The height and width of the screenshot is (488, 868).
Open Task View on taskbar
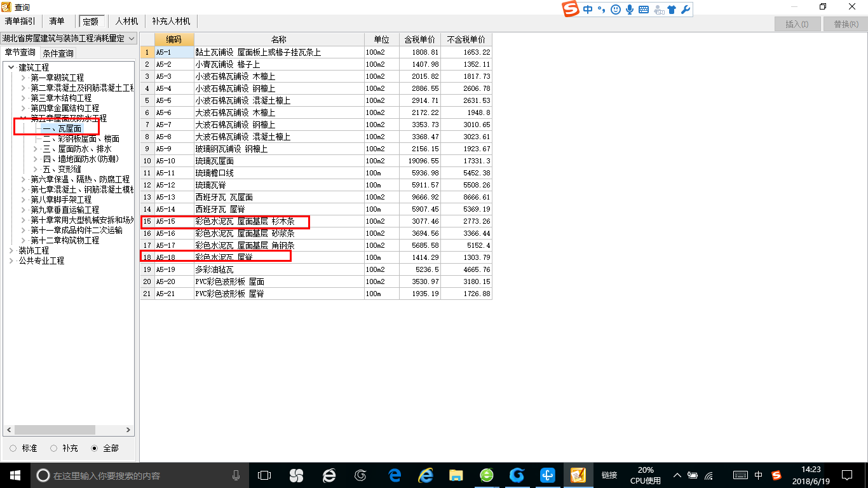coord(264,475)
